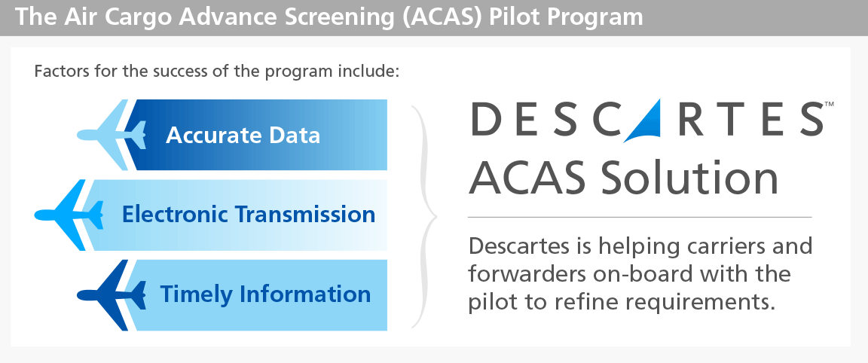The image size is (868, 363).
Task: Click the dark blue airplane beside Timely Information
Action: [x=102, y=295]
